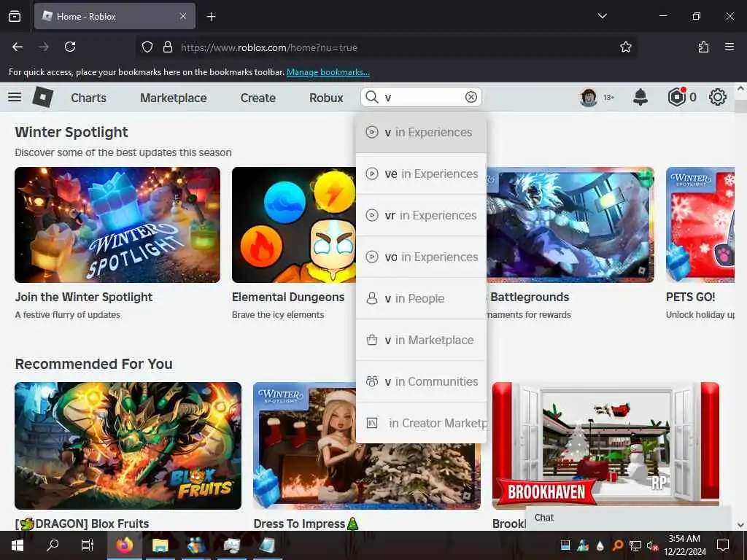Click the browser URL address bar
This screenshot has height=560, width=747.
pos(386,47)
